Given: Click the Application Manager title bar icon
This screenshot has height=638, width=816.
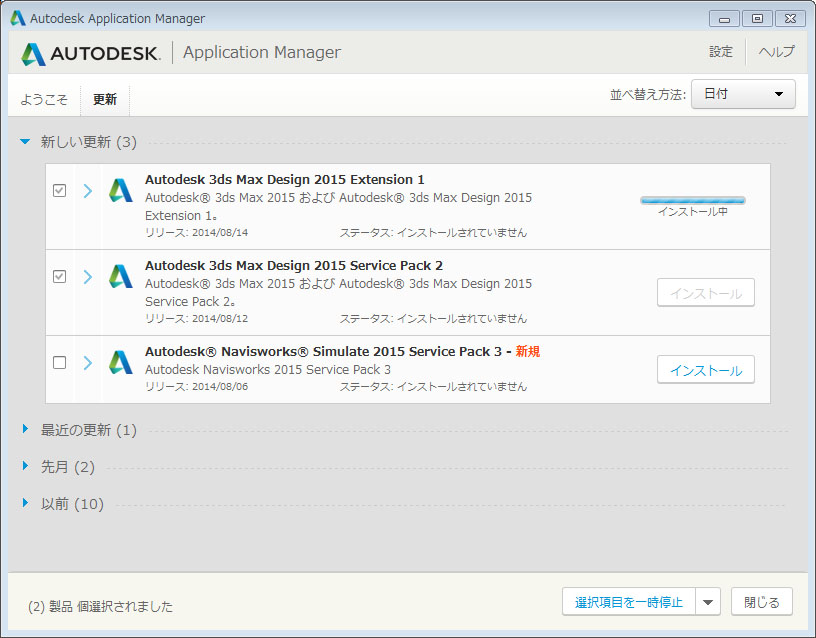Looking at the screenshot, I should pos(18,18).
